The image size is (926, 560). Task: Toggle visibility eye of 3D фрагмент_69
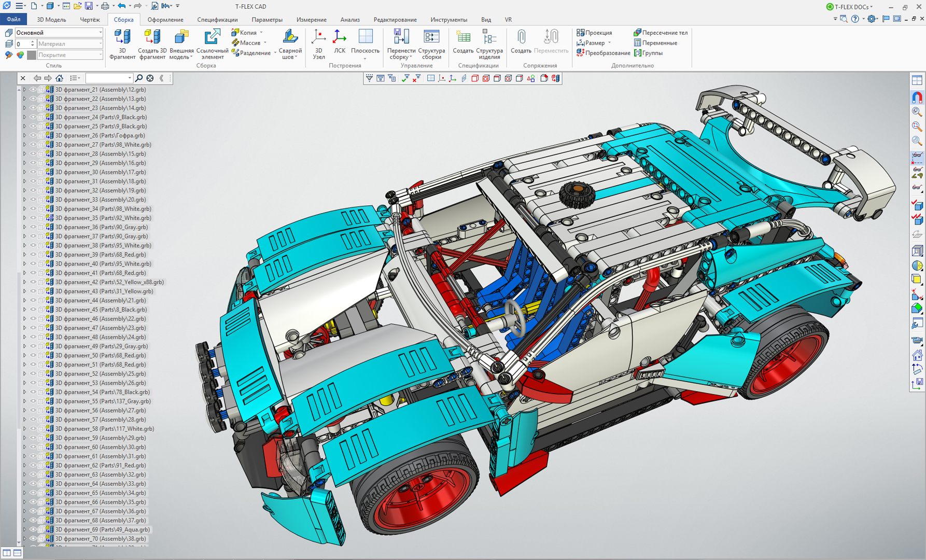point(33,529)
